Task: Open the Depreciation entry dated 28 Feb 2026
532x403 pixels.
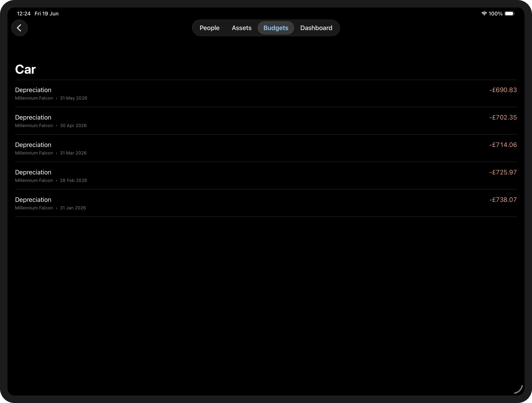Action: click(x=266, y=176)
